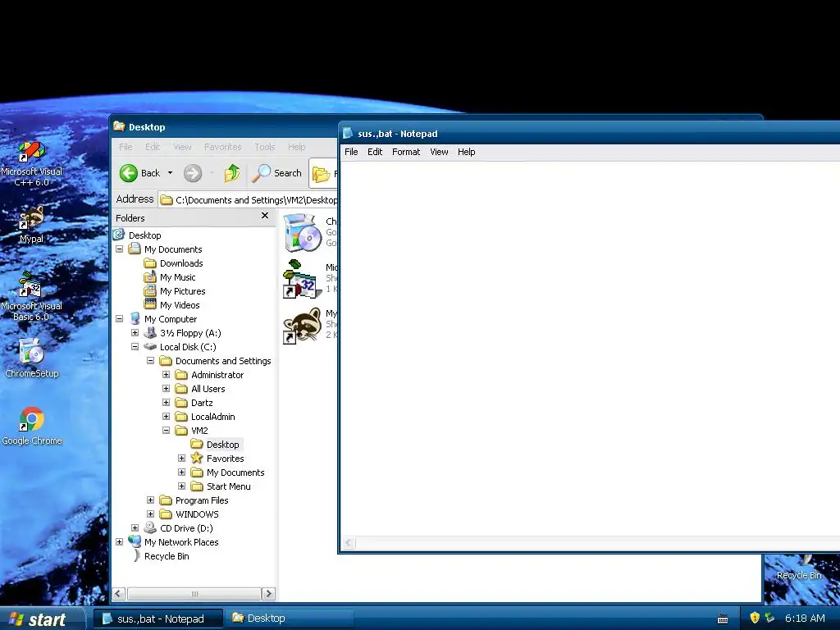Select Recycle Bin in folder tree

[159, 555]
